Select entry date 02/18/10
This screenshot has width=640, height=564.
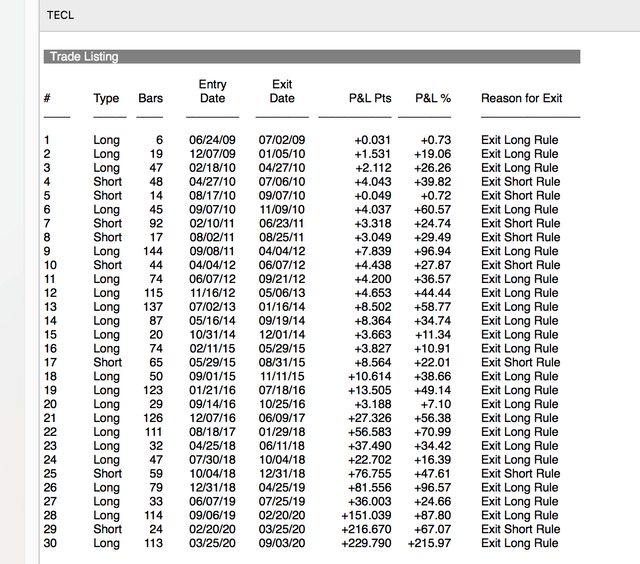point(212,168)
